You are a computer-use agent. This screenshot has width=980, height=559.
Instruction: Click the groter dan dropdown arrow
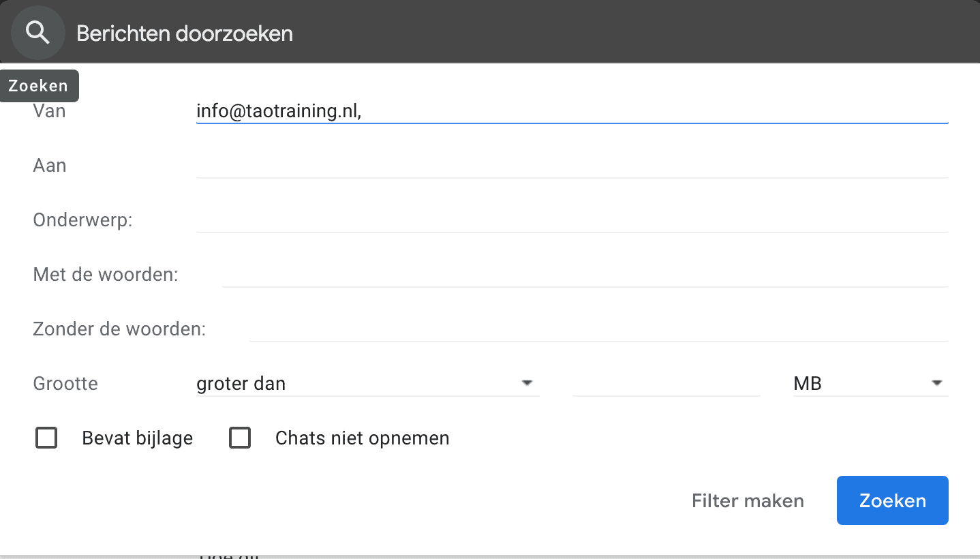527,383
